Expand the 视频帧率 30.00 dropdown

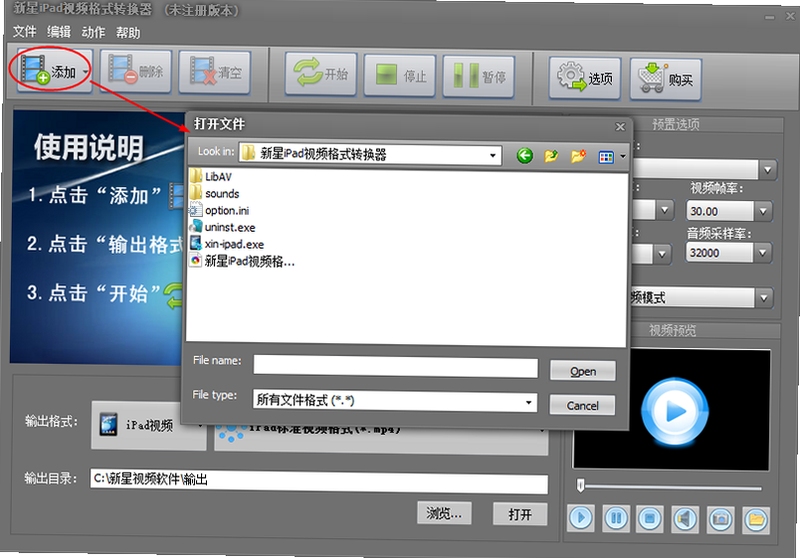pyautogui.click(x=763, y=211)
